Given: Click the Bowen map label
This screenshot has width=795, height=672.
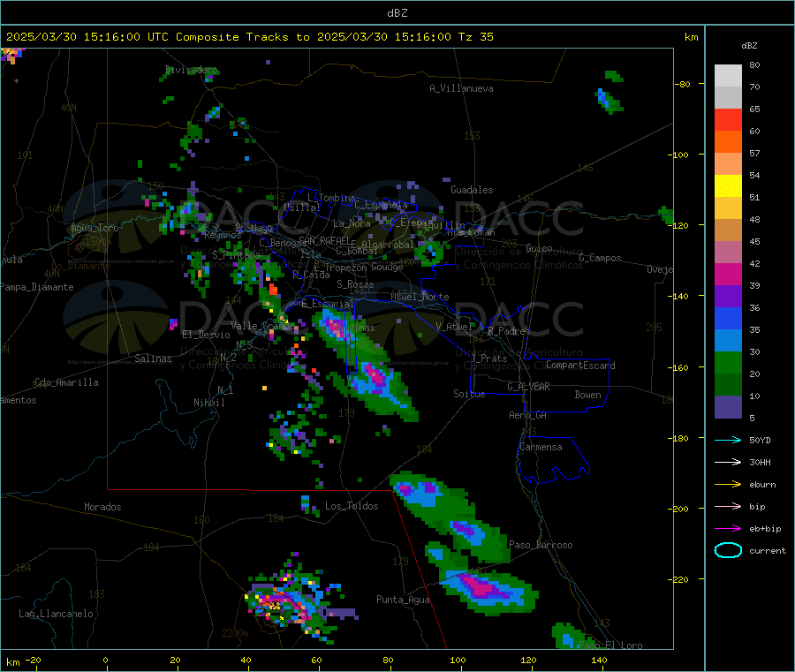Looking at the screenshot, I should click(x=587, y=394).
